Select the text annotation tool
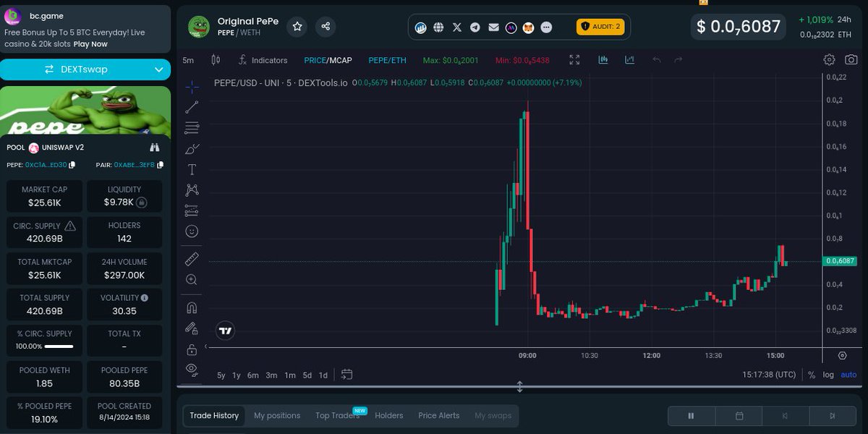The height and width of the screenshot is (434, 868). coord(192,170)
